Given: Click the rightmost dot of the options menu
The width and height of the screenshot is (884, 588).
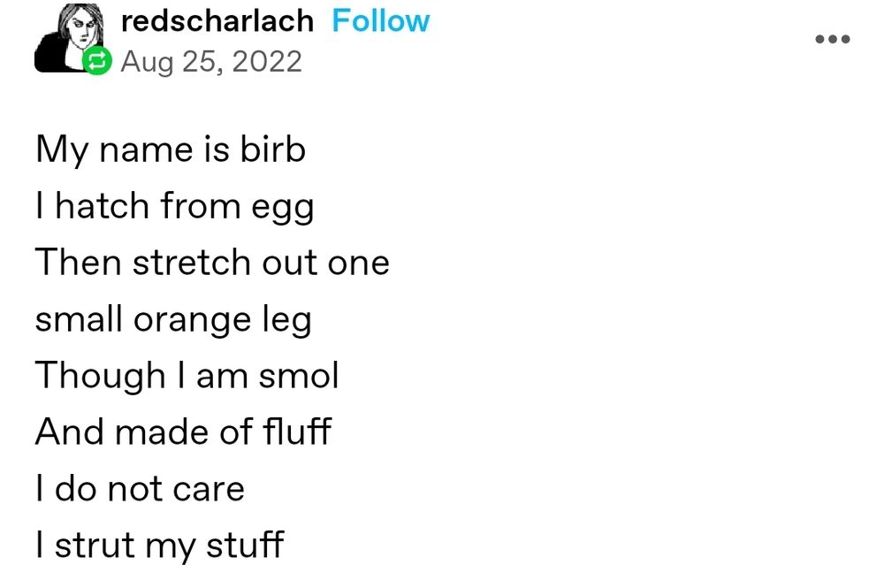Looking at the screenshot, I should point(843,39).
